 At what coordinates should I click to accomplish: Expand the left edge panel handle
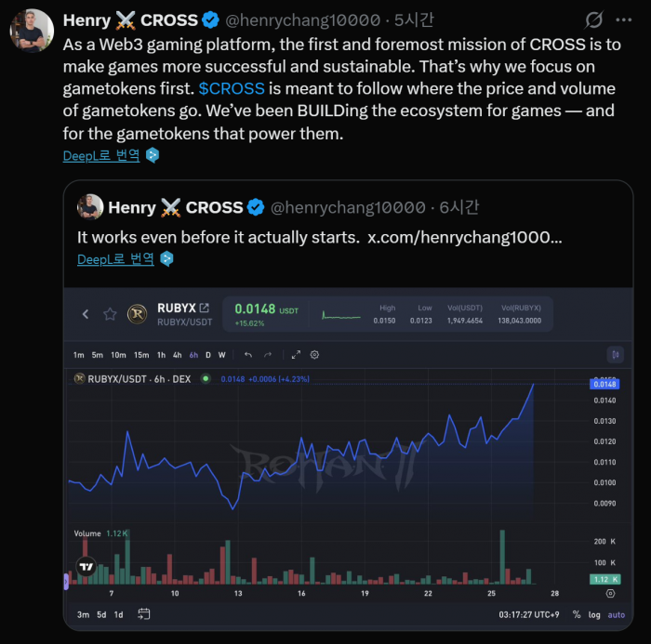pos(66,581)
